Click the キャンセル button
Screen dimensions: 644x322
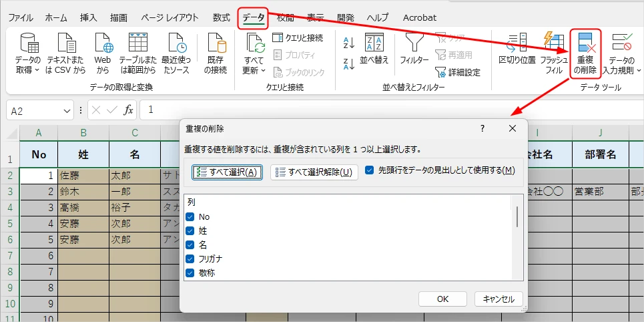[499, 299]
